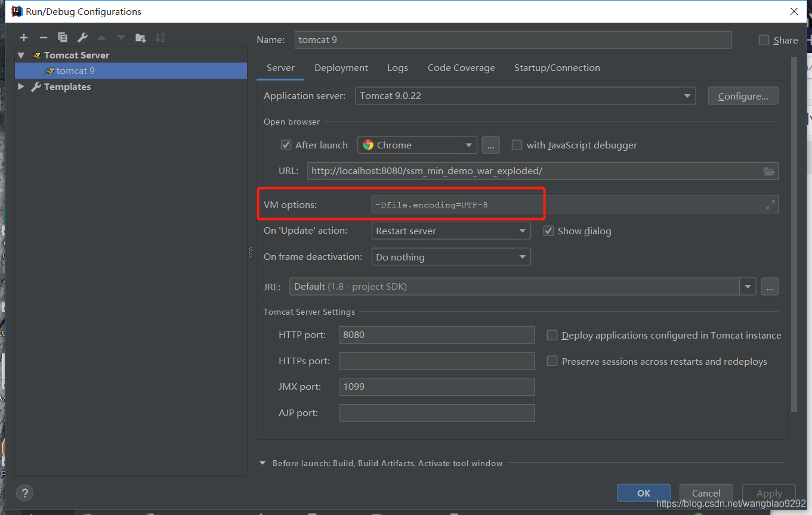Close the Run/Debug Configurations dialog
Viewport: 812px width, 515px height.
point(794,11)
